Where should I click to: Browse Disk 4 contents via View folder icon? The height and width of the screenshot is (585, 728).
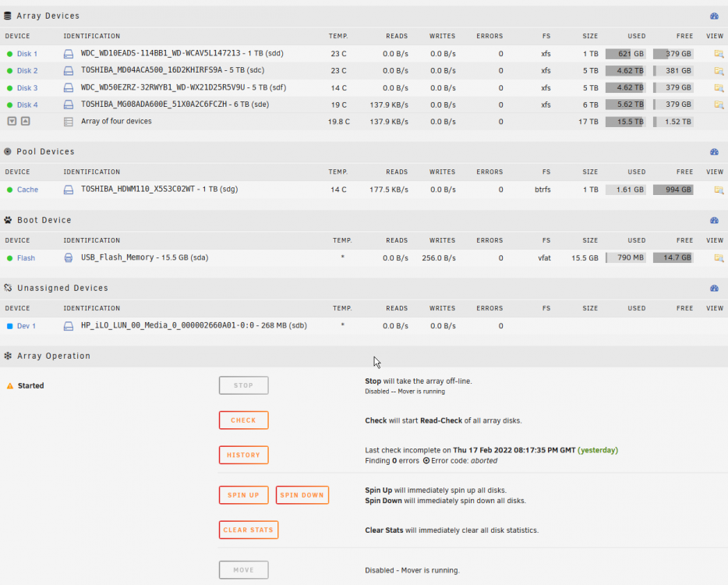pyautogui.click(x=719, y=105)
